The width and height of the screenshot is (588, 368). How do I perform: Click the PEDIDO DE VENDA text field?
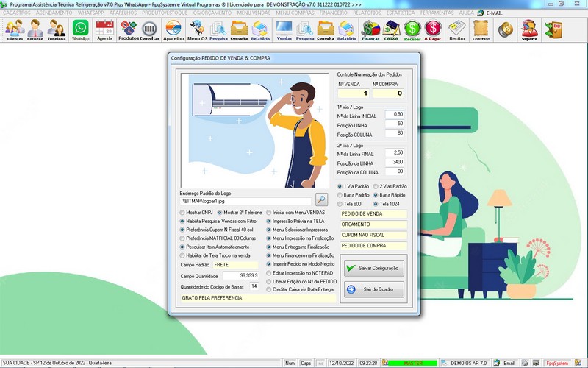(373, 214)
